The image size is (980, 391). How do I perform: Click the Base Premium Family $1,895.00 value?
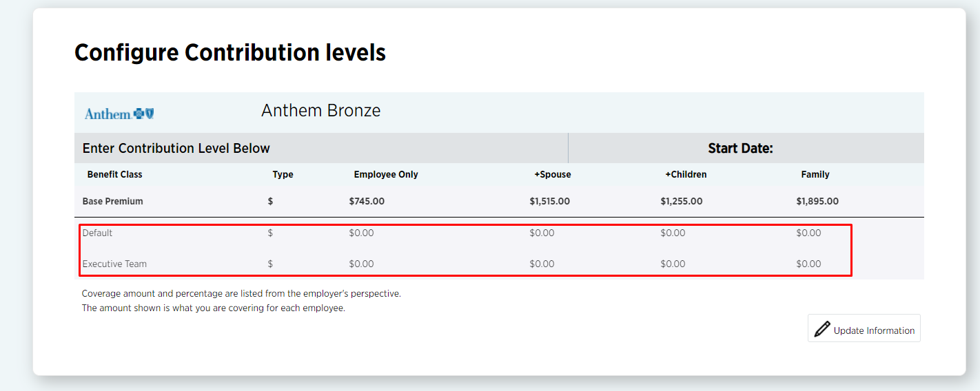[817, 201]
